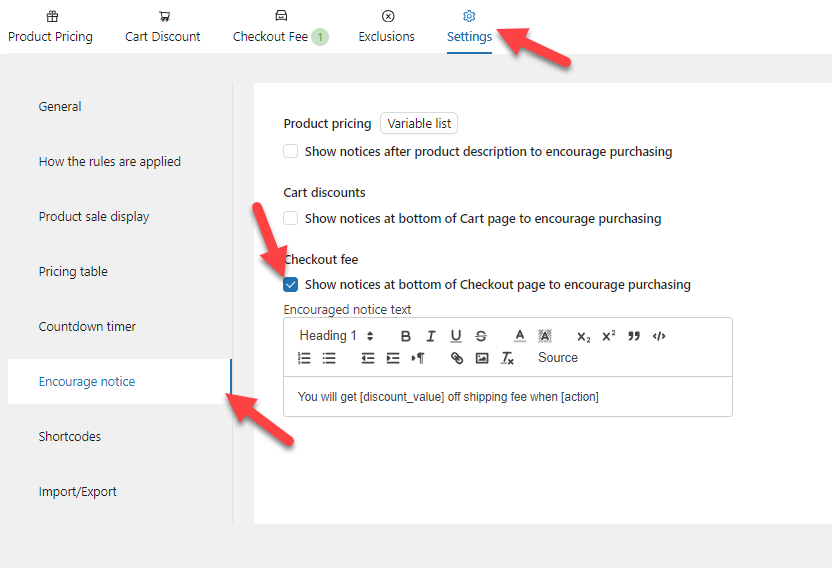Insert a blockquote in the editor
Viewport: 832px width, 568px height.
pos(634,336)
